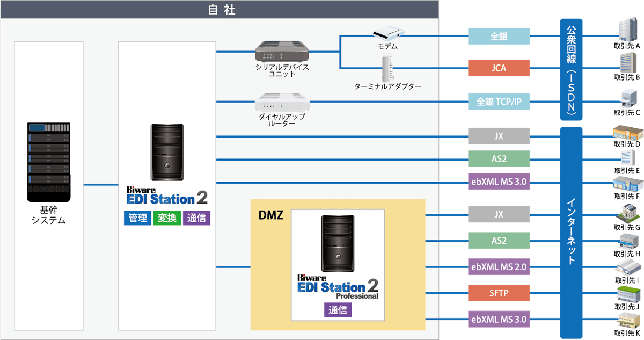
Task: Click the 取引先 J building icon
Action: (x=627, y=294)
